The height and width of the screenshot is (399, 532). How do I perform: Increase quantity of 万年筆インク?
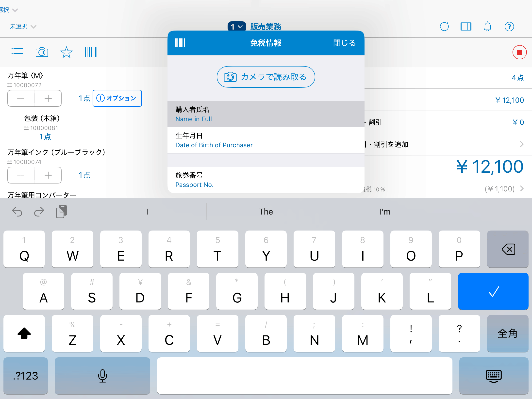(48, 175)
